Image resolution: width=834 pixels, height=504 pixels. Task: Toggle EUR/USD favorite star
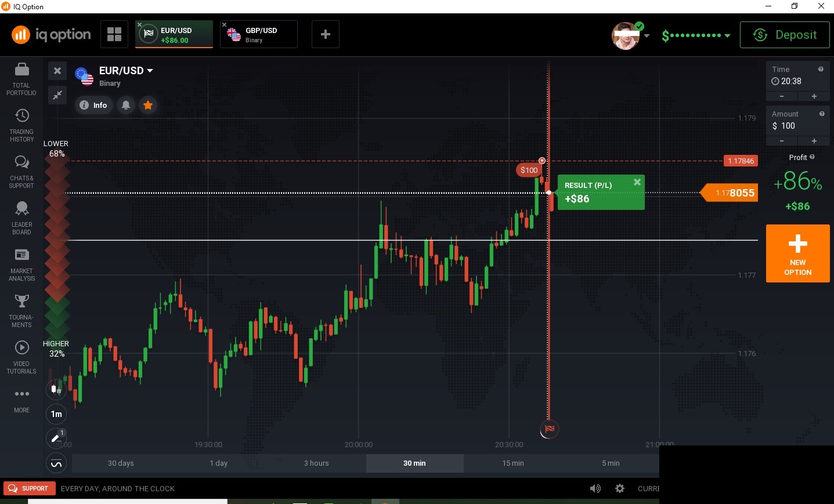coord(148,105)
